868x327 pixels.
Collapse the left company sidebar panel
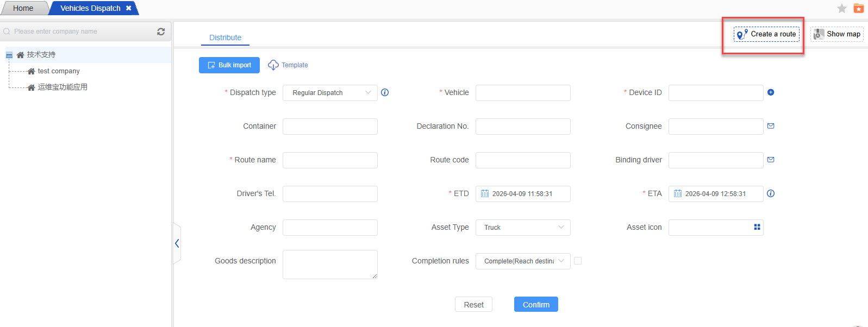coord(177,243)
